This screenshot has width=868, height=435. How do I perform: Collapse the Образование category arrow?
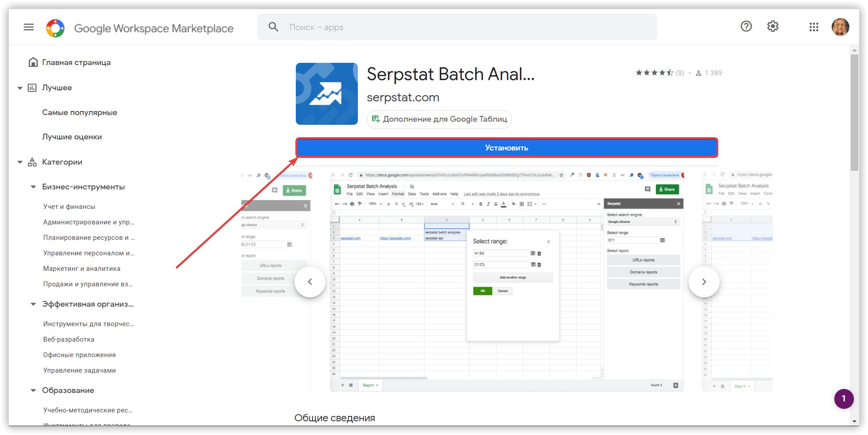tap(33, 391)
